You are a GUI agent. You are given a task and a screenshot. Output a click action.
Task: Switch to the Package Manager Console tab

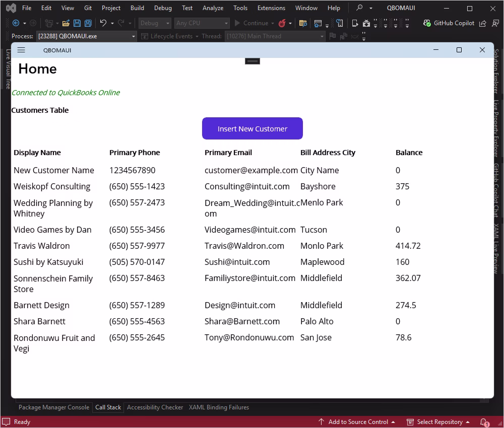click(54, 407)
